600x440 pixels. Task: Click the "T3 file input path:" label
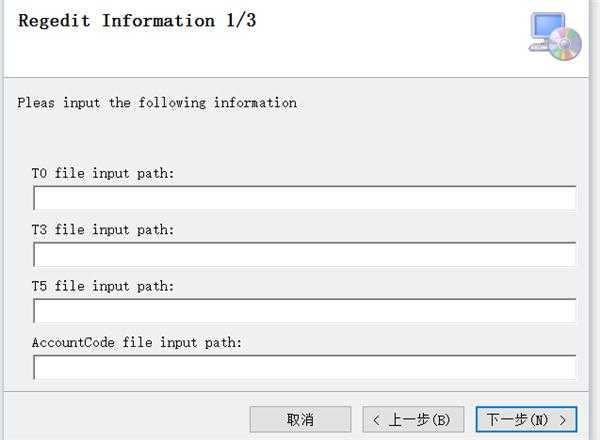point(103,230)
